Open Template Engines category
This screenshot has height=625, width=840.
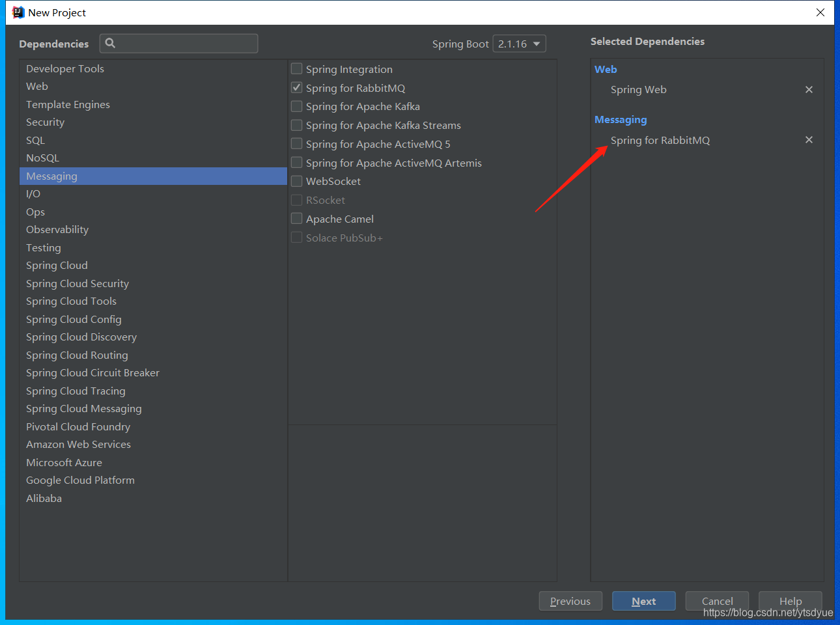153,104
